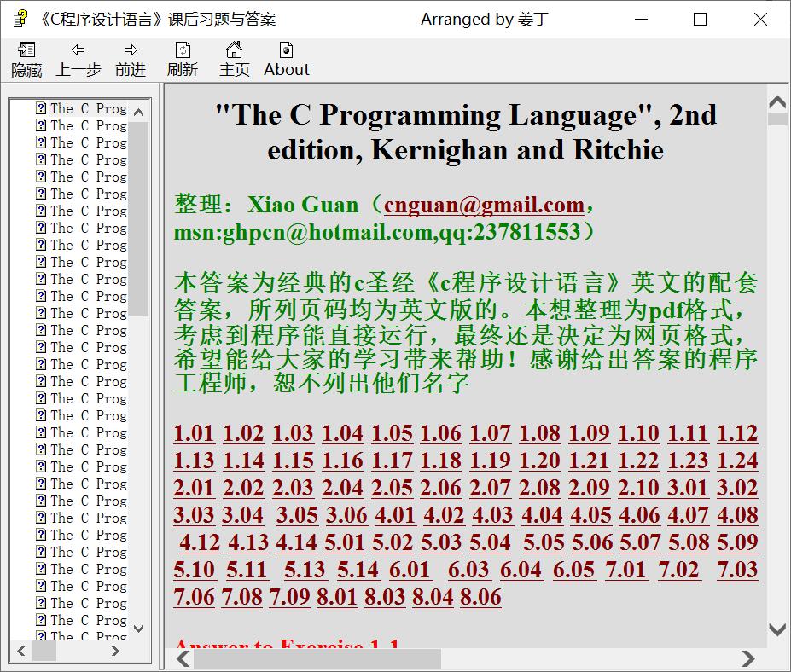This screenshot has width=791, height=672.
Task: Open exercise link 3.03
Action: click(x=195, y=515)
